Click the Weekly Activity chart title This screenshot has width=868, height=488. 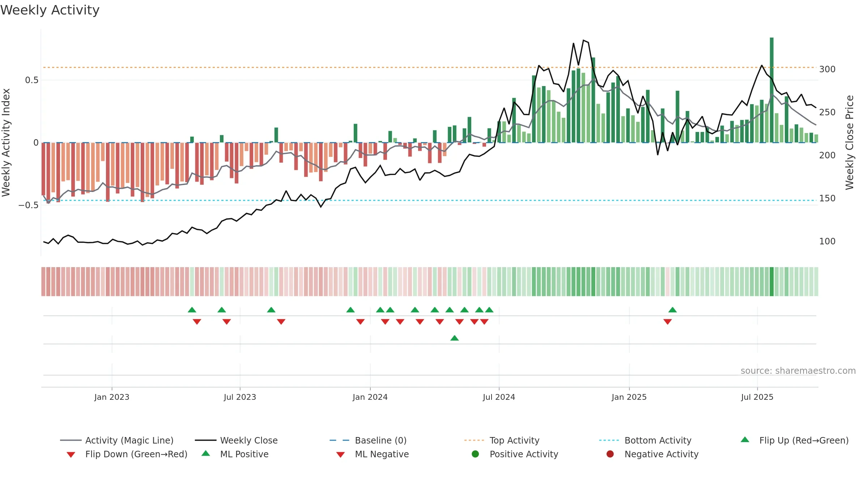pyautogui.click(x=50, y=10)
